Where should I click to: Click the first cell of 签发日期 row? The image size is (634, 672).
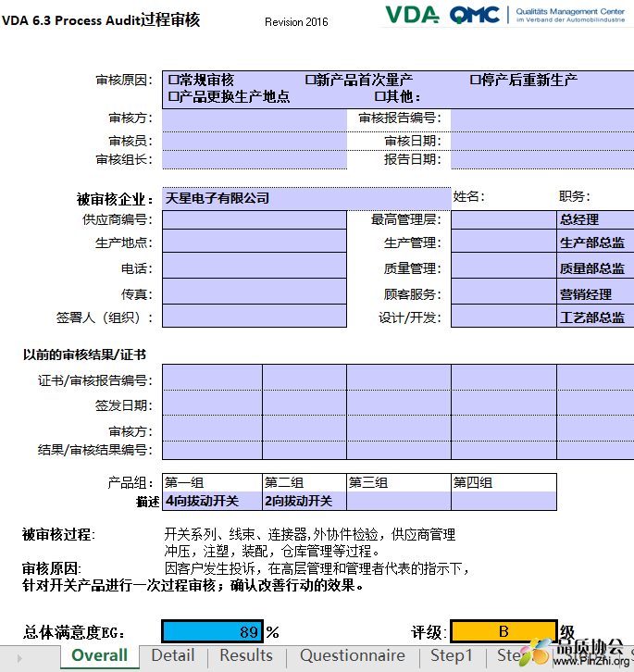[212, 403]
